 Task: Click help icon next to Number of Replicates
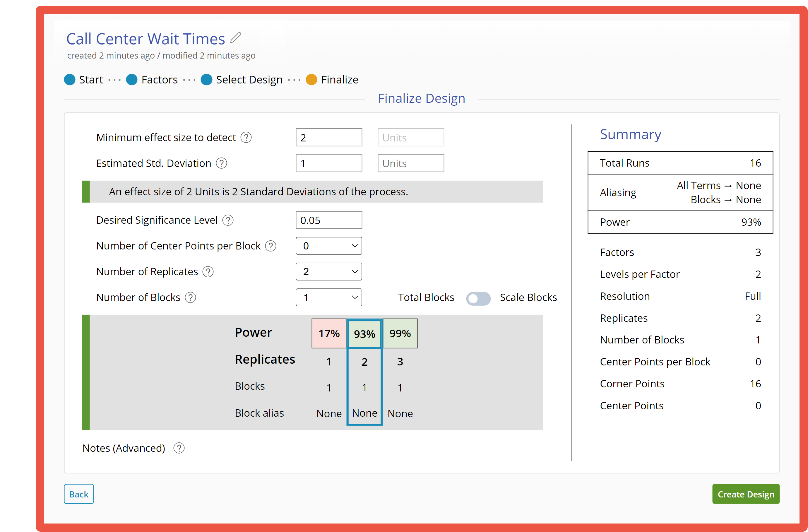208,272
